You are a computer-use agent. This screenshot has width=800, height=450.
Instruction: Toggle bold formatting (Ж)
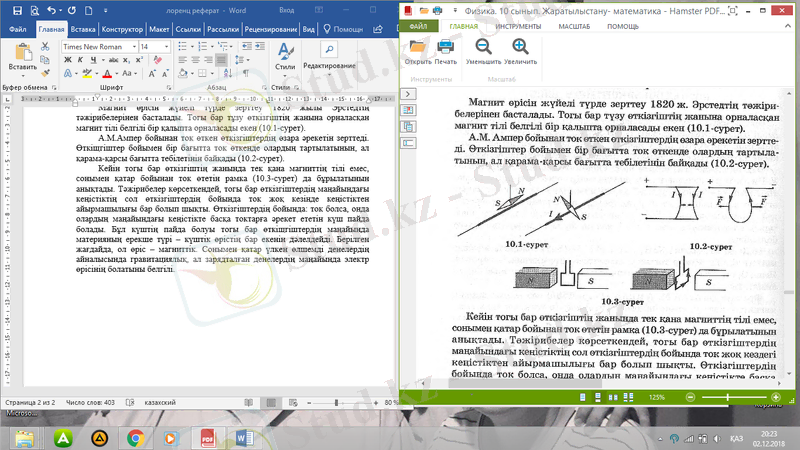coord(67,62)
